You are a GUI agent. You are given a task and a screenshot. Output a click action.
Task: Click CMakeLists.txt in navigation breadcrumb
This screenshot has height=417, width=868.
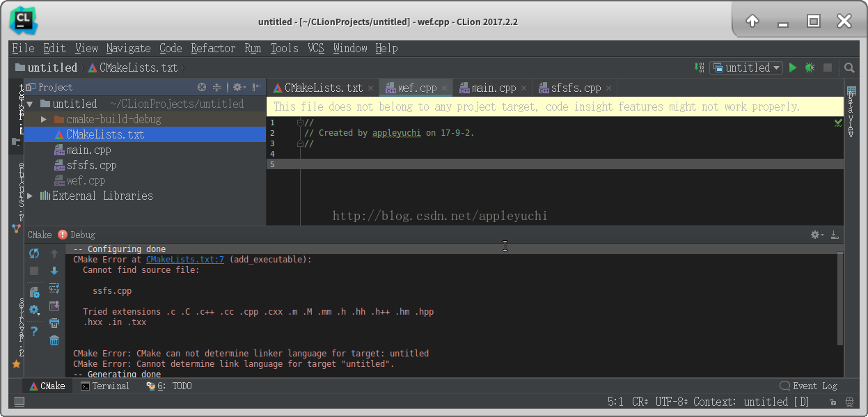(x=132, y=68)
